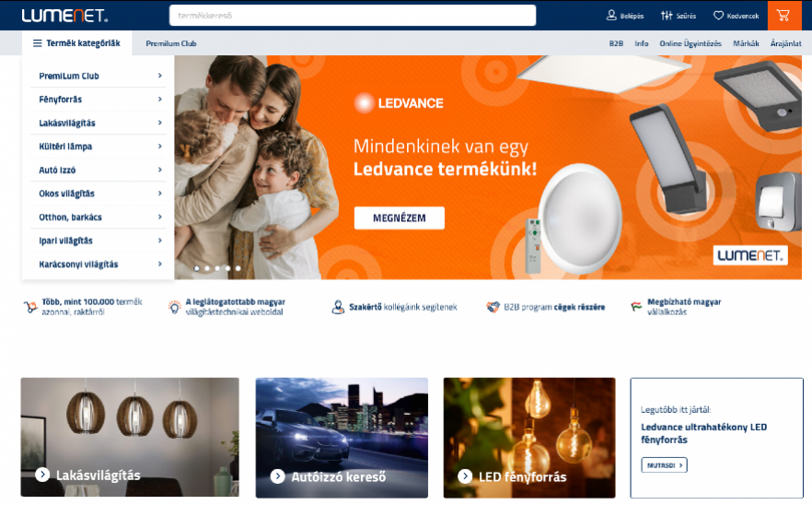Image resolution: width=812 pixels, height=505 pixels.
Task: Open the Premilum Club menu item
Action: click(171, 43)
